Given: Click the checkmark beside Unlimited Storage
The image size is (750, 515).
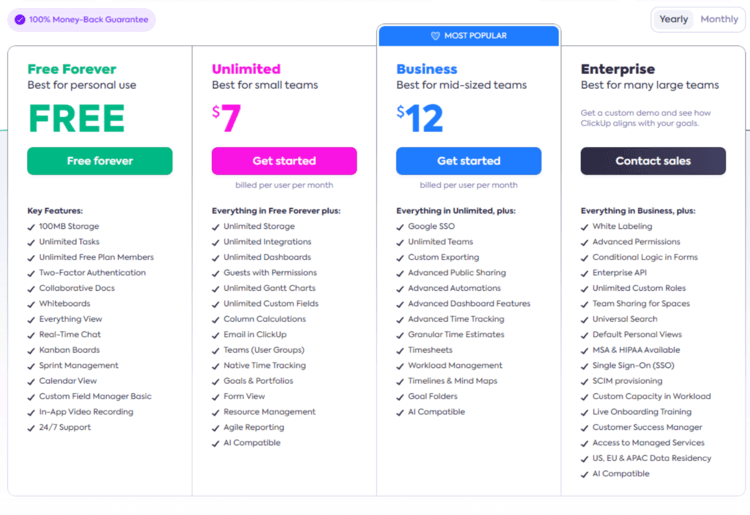Looking at the screenshot, I should coord(216,227).
